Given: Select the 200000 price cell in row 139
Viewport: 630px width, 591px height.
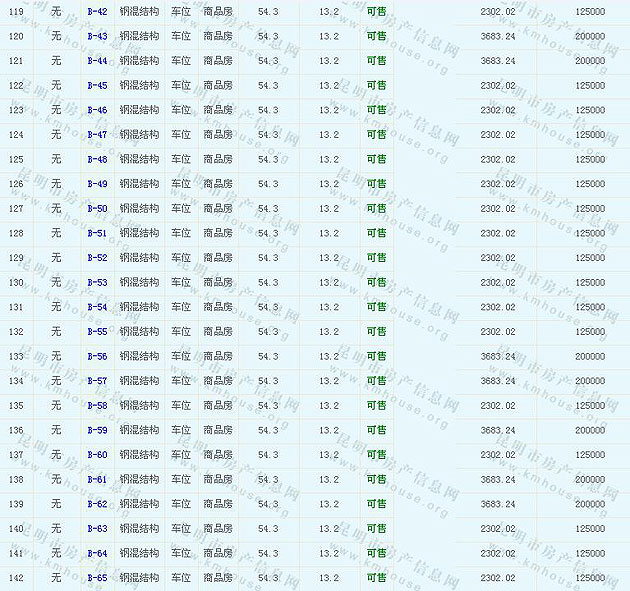Looking at the screenshot, I should [589, 504].
